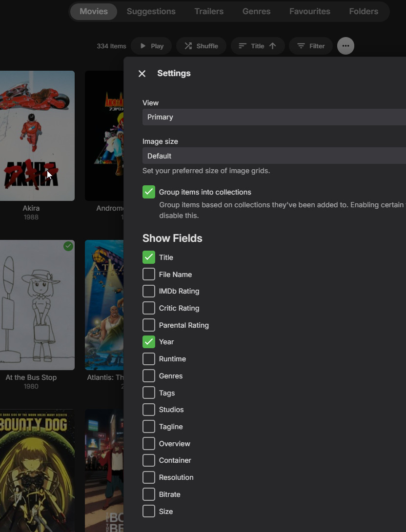
Task: Check the Genres field checkbox
Action: coord(149,375)
